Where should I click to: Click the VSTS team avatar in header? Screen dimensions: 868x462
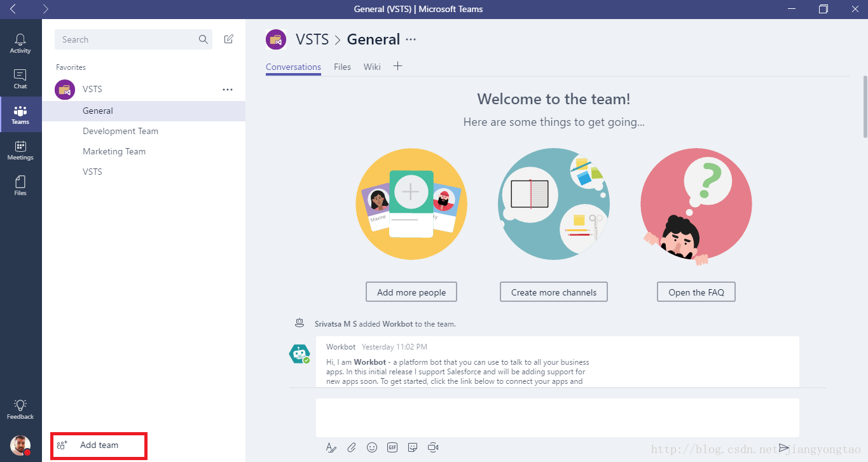[x=276, y=39]
